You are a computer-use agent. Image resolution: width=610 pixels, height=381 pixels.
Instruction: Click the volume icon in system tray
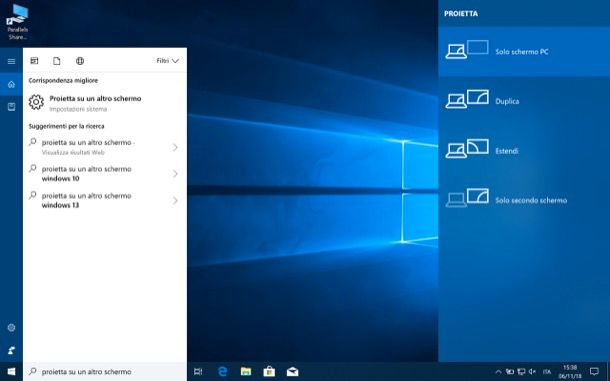pos(533,372)
